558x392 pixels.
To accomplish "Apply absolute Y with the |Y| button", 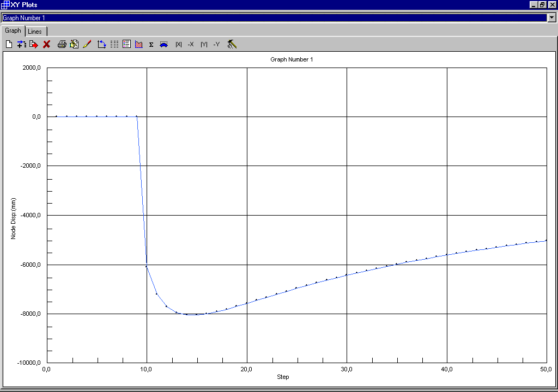I will (204, 45).
